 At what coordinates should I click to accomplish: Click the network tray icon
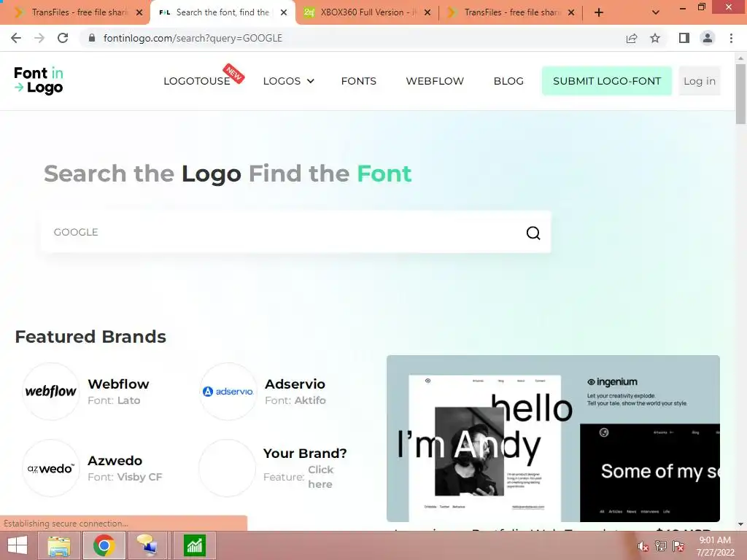(x=661, y=546)
